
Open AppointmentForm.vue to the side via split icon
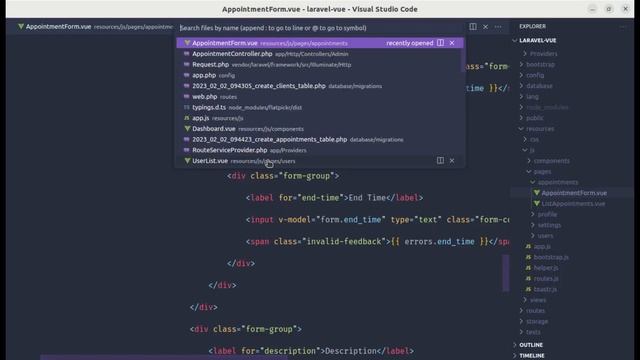440,43
